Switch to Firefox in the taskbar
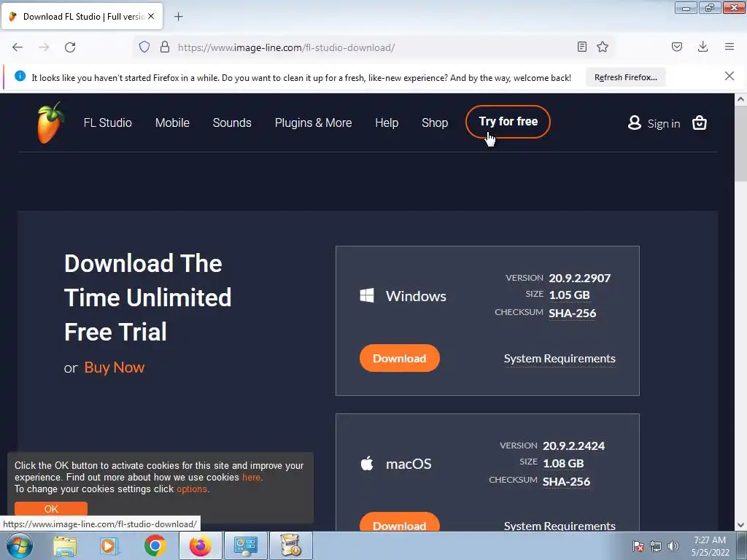Image resolution: width=747 pixels, height=560 pixels. (201, 545)
